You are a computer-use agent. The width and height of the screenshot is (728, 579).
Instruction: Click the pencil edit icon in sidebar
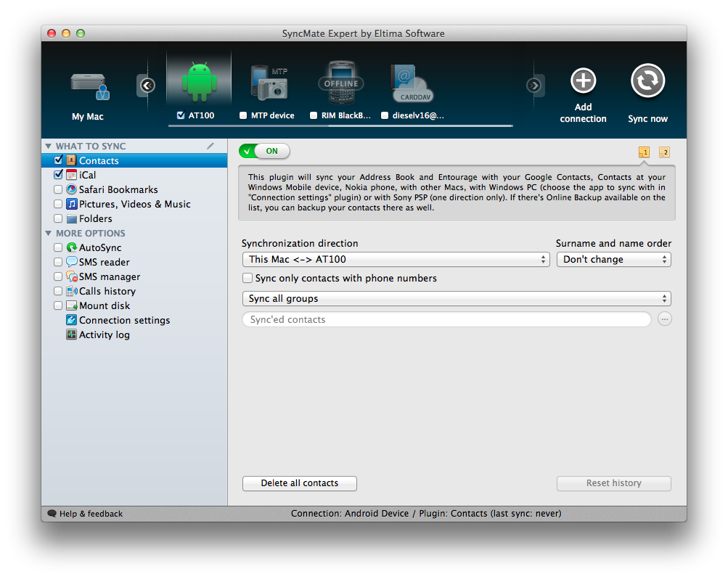click(210, 146)
